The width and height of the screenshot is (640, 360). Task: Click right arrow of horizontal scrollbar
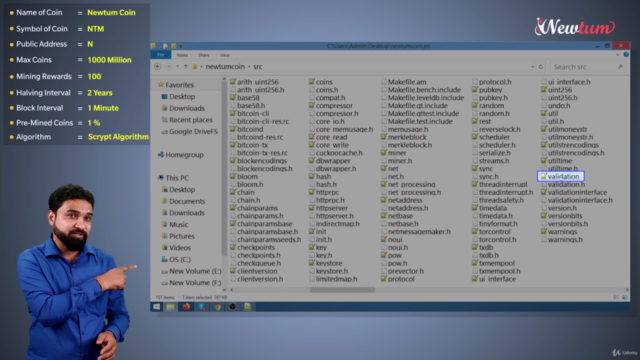[627, 290]
